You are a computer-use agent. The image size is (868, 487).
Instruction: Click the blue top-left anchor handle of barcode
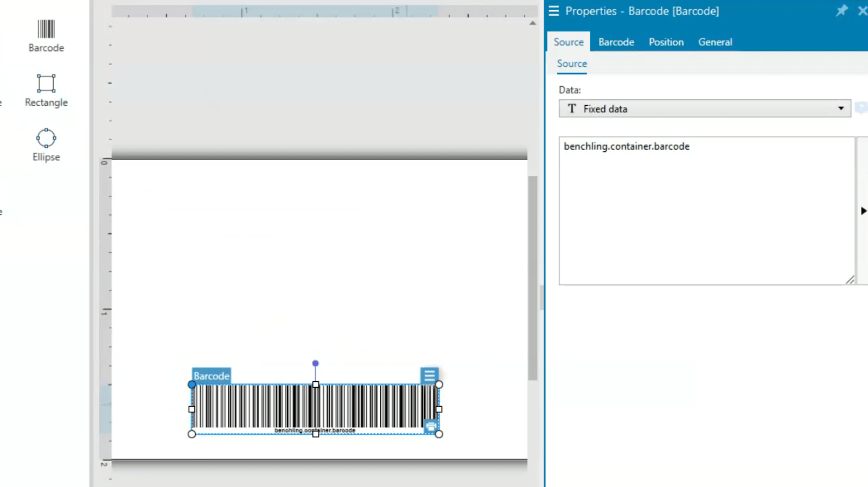(192, 384)
